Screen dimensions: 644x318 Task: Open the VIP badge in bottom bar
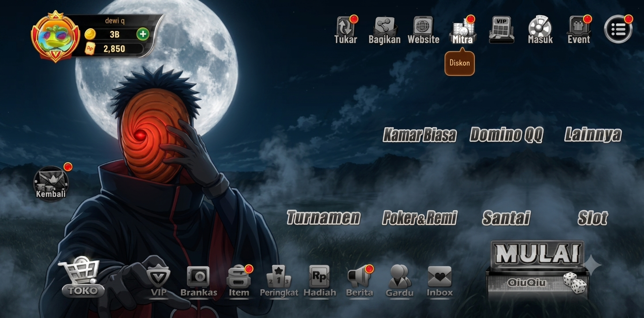158,281
